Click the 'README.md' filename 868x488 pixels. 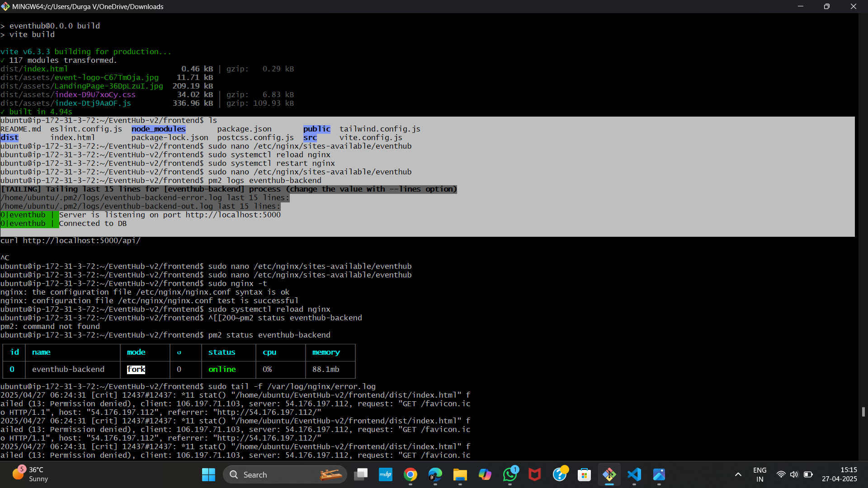point(21,129)
